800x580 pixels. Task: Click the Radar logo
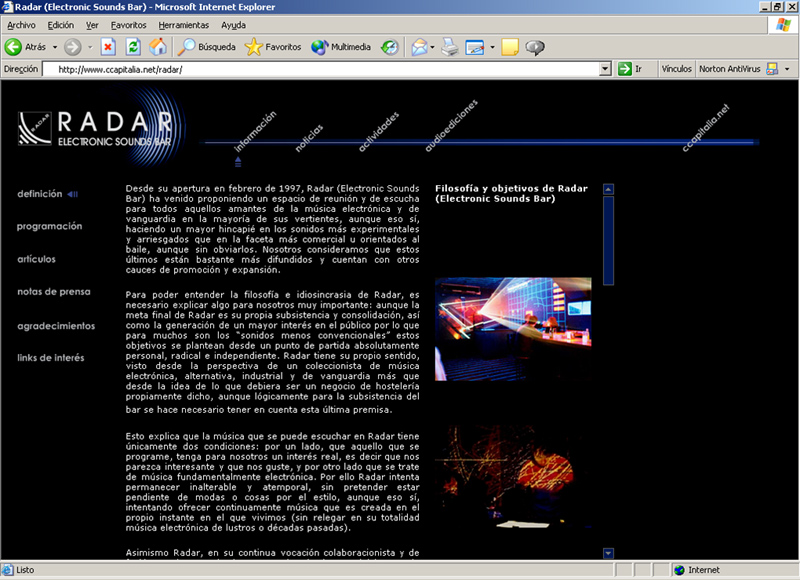point(95,129)
